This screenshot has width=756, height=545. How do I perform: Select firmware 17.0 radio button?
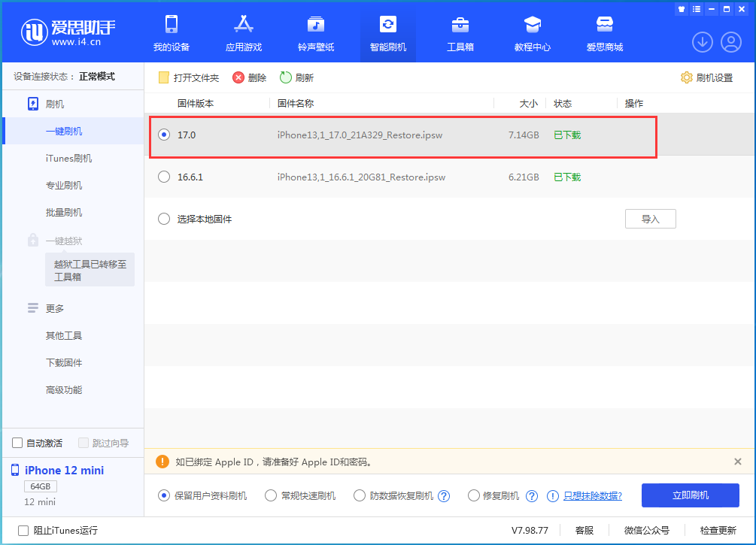click(164, 135)
